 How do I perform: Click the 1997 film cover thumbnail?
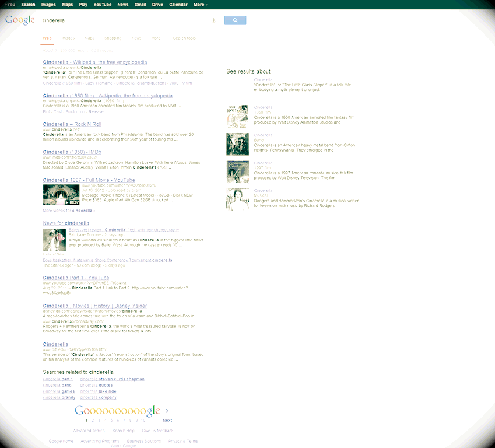[x=237, y=172]
